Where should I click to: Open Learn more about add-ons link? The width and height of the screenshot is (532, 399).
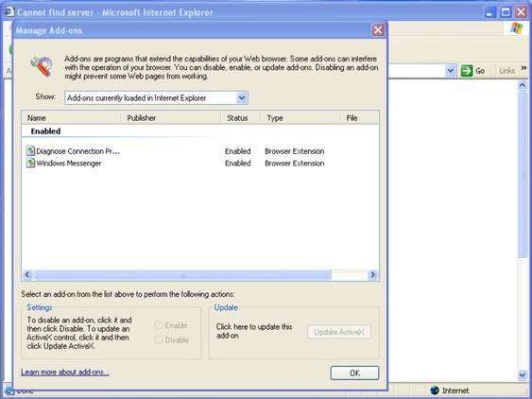[x=65, y=373]
